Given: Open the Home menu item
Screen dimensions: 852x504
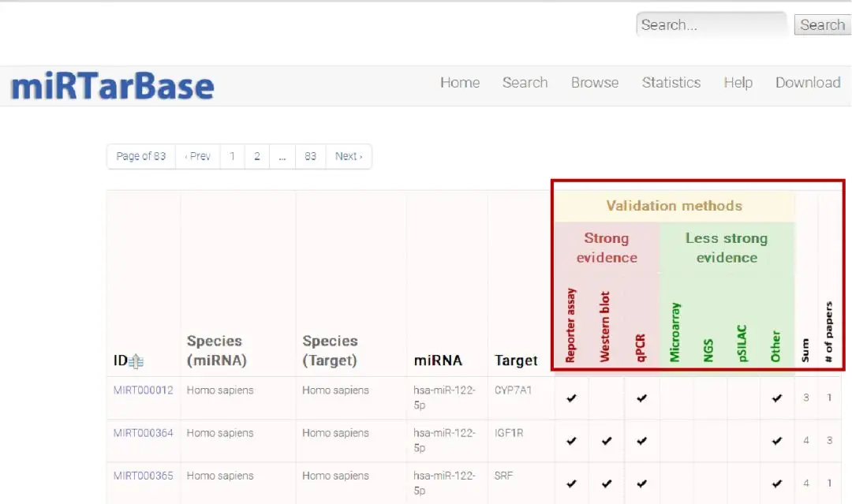Looking at the screenshot, I should tap(460, 83).
